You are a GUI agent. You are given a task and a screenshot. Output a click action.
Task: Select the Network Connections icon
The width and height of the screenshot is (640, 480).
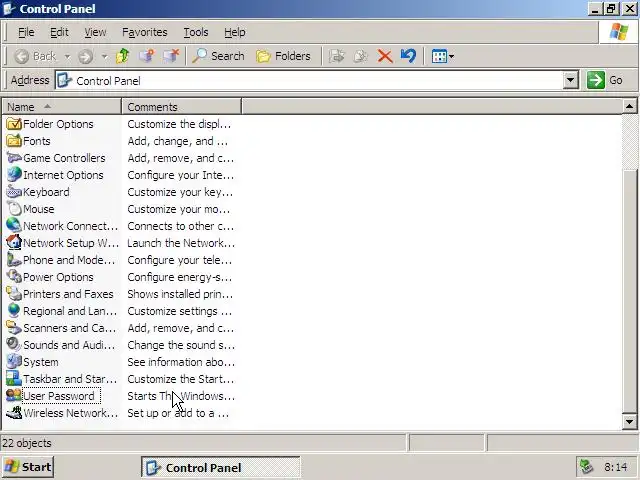pyautogui.click(x=14, y=226)
